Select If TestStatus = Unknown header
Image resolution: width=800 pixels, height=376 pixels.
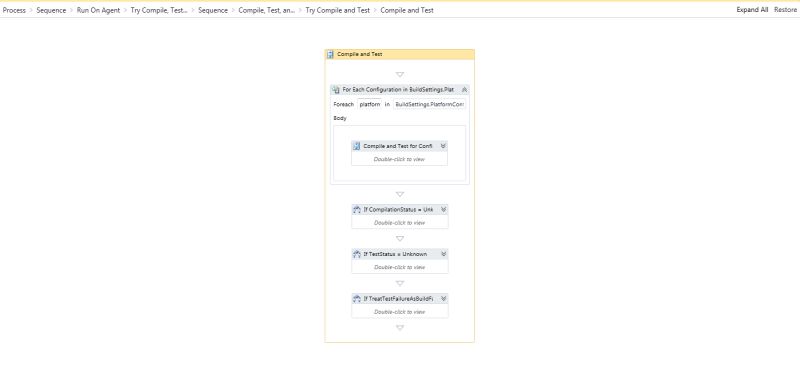coord(400,254)
